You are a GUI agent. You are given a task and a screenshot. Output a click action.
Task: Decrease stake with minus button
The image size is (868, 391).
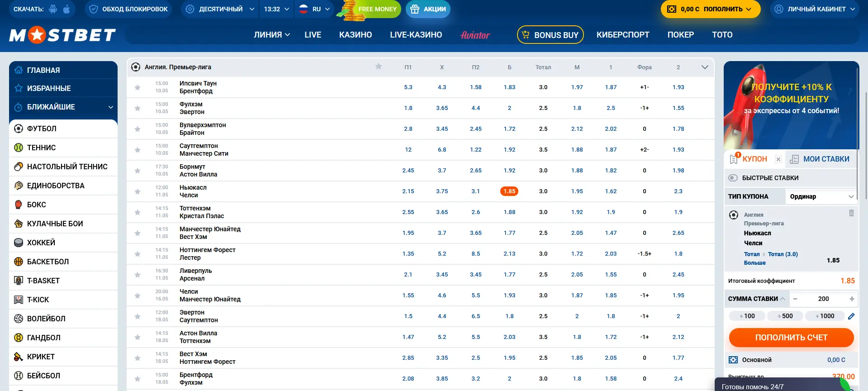(795, 299)
